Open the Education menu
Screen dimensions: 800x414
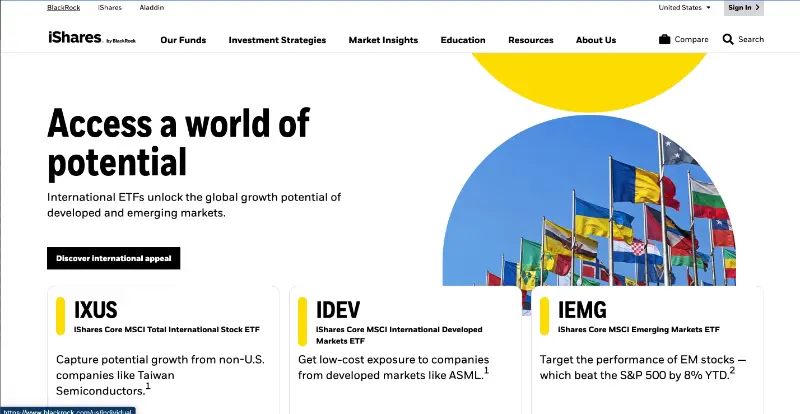[x=463, y=40]
